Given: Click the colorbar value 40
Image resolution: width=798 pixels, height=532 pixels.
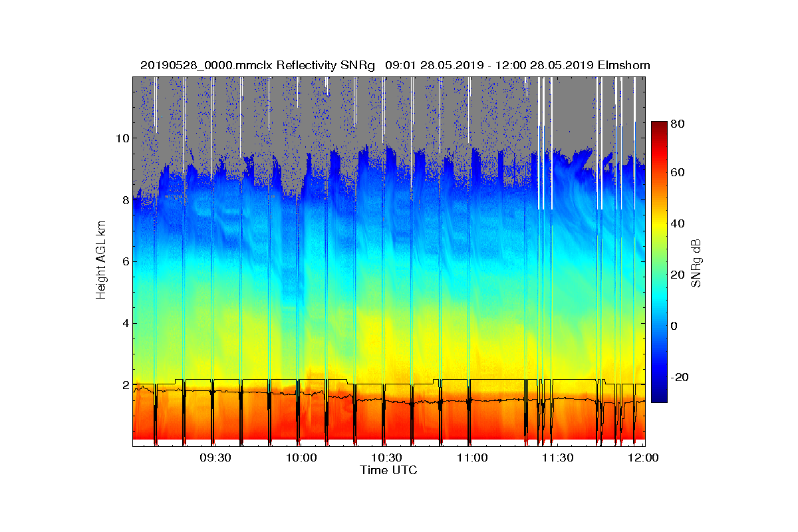Looking at the screenshot, I should click(678, 223).
